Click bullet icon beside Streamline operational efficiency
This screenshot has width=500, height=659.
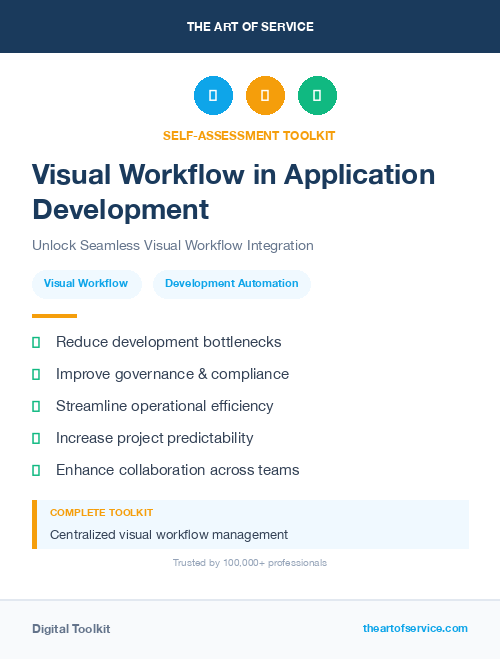(36, 406)
